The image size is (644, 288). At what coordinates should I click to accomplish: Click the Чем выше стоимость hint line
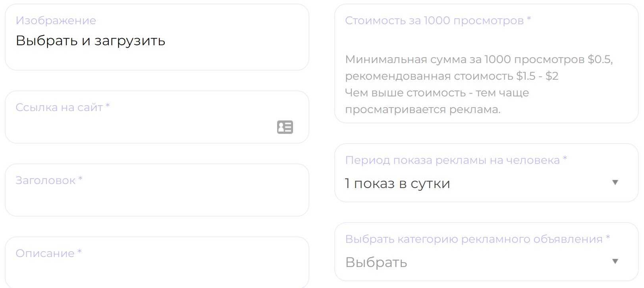pos(437,93)
